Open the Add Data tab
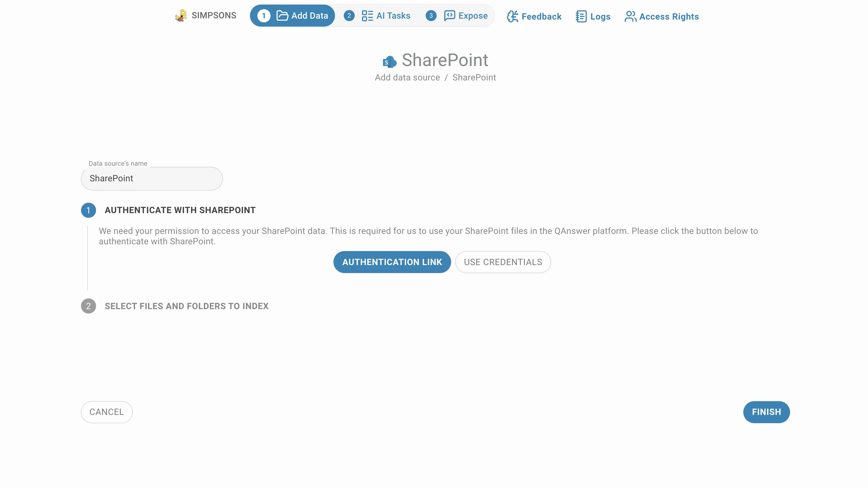 292,16
